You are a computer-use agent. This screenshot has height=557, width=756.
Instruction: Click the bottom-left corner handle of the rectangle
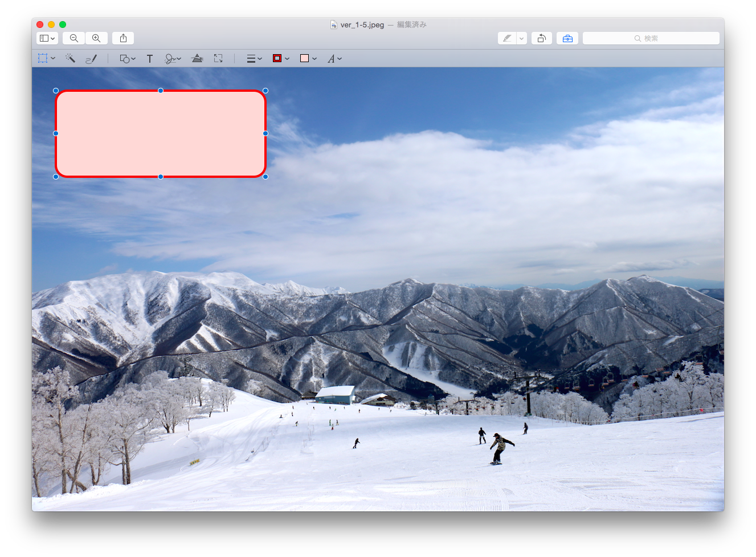click(56, 177)
